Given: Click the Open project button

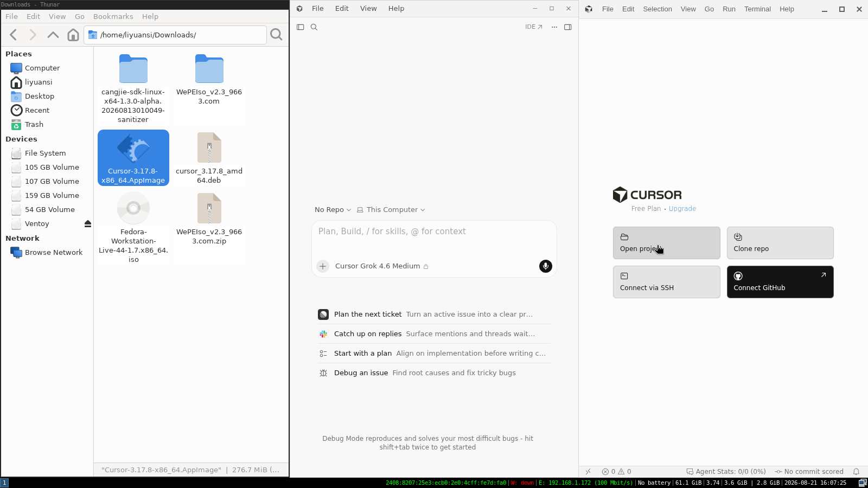Looking at the screenshot, I should (x=667, y=243).
